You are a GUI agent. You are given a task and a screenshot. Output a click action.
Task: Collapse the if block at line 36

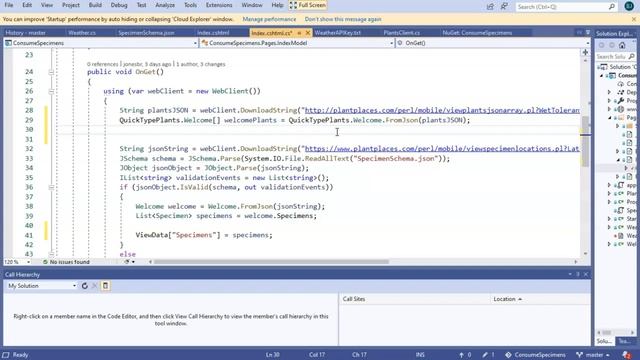51,187
